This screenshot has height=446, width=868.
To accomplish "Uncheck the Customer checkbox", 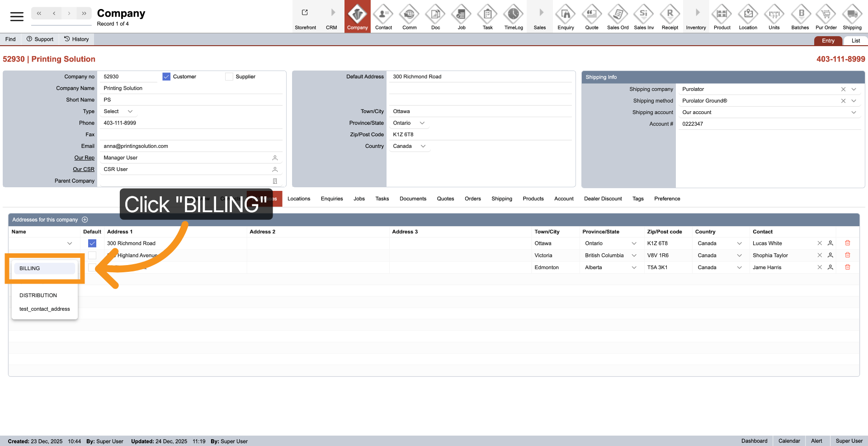I will pos(166,76).
